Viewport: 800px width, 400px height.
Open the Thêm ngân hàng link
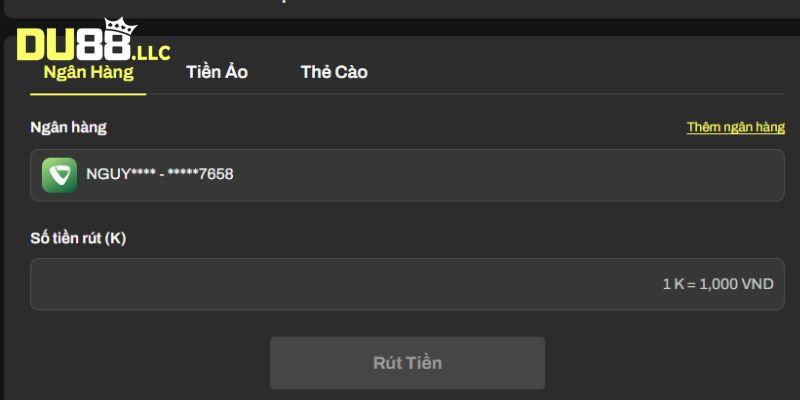736,127
